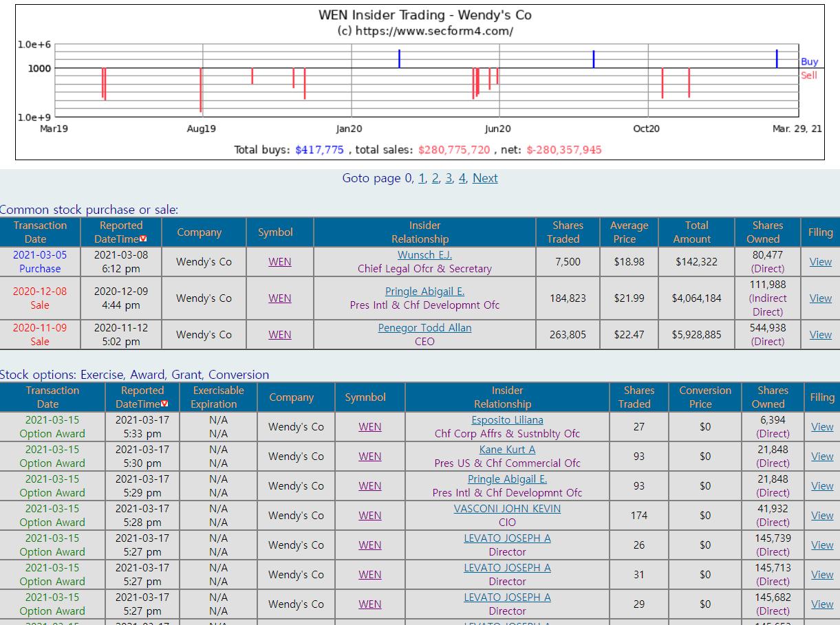Click the Buy legend label on chart

809,62
